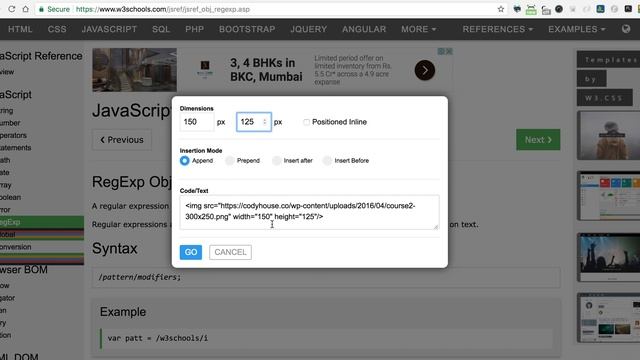
Task: Click the green padlock Secure icon
Action: pyautogui.click(x=41, y=9)
